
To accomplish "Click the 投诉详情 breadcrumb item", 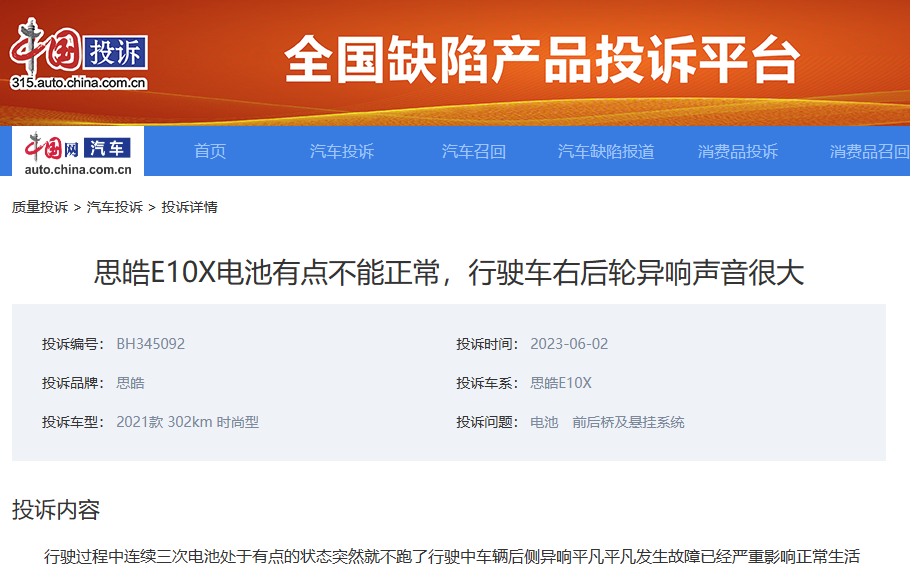I will [x=189, y=207].
